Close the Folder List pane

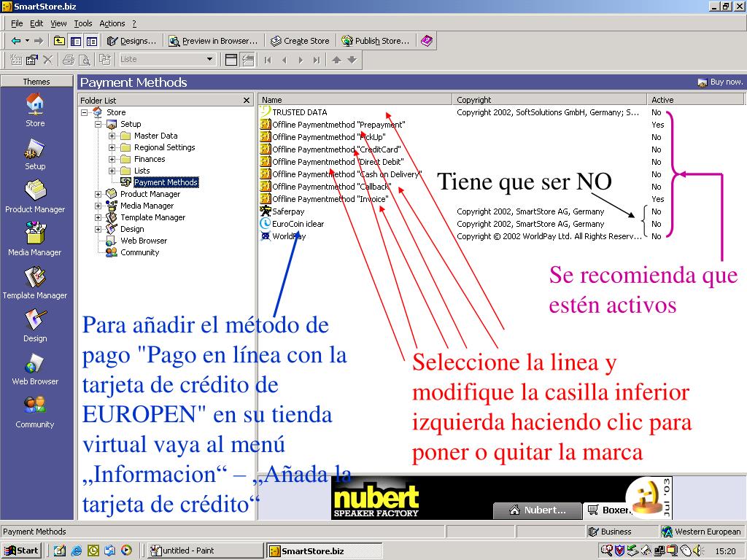coord(247,100)
